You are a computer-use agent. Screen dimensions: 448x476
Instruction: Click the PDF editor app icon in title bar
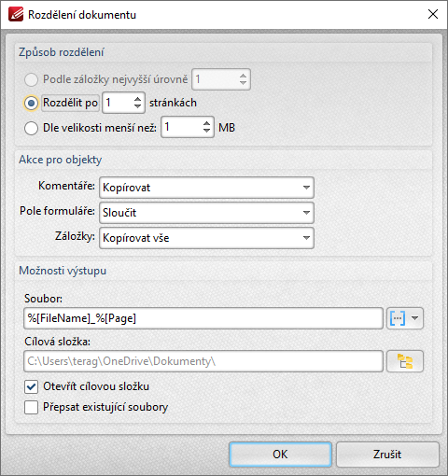(16, 14)
